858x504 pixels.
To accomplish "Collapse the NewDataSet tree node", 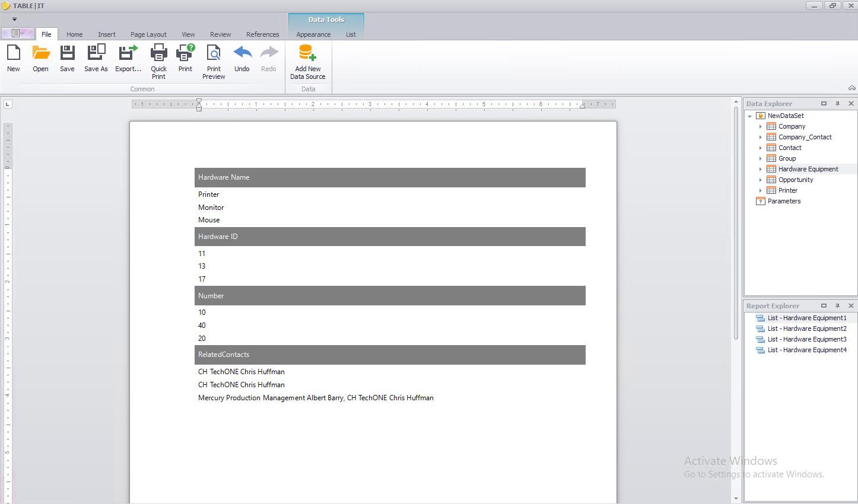I will [x=750, y=116].
